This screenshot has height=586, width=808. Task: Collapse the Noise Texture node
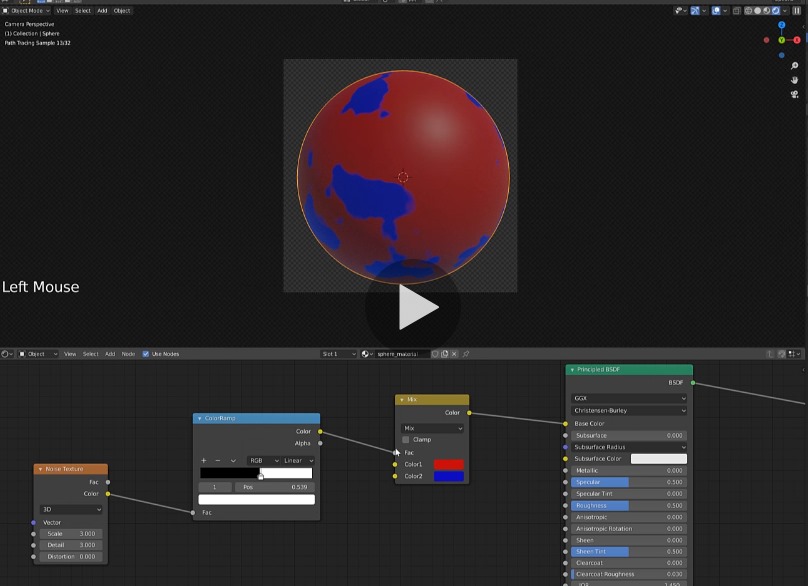[41, 469]
